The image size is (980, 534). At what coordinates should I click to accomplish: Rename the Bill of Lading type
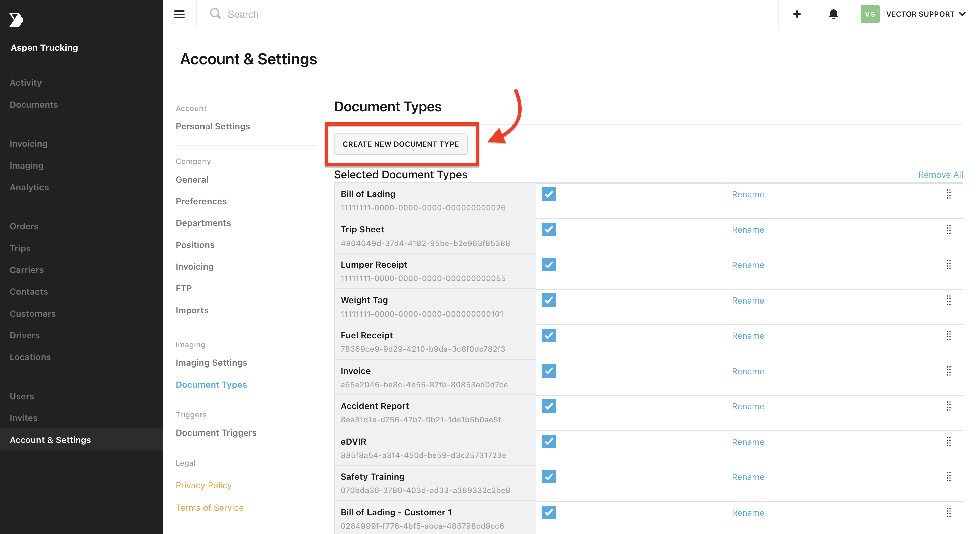pos(748,194)
